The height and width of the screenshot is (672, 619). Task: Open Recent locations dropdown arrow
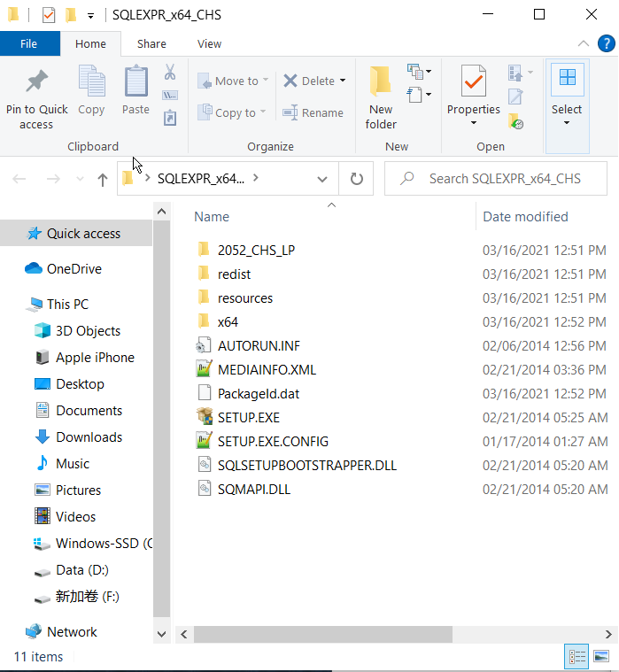[x=80, y=179]
